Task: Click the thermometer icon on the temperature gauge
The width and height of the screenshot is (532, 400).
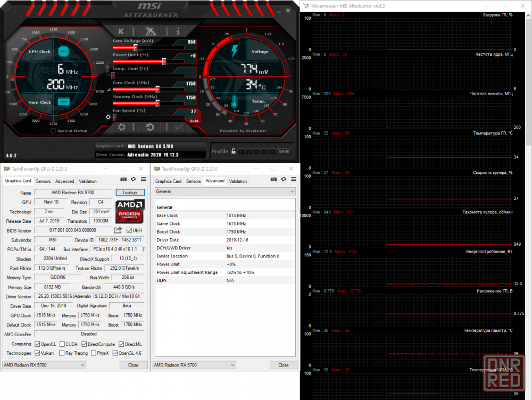Action: pyautogui.click(x=235, y=101)
